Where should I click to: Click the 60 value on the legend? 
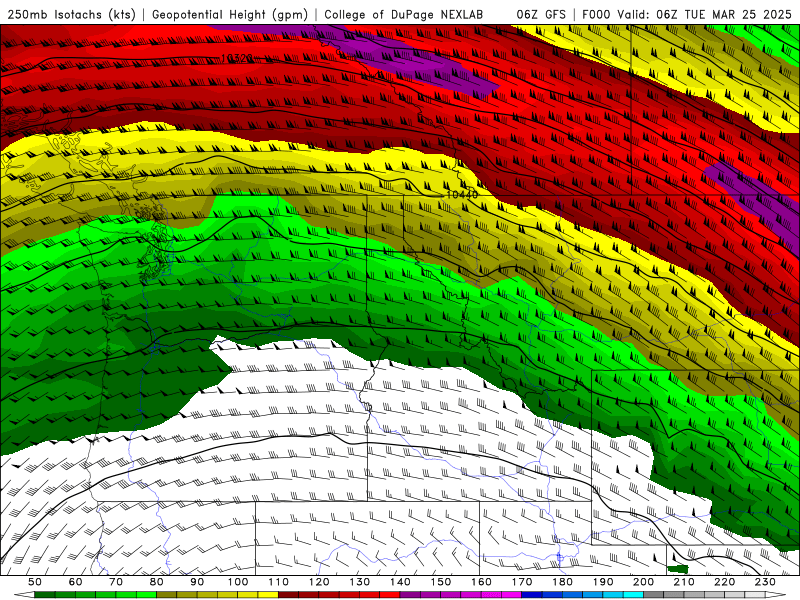pos(75,582)
